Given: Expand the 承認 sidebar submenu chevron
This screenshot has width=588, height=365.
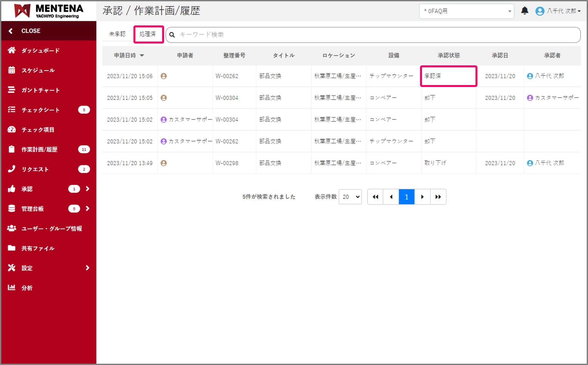Looking at the screenshot, I should pos(87,189).
